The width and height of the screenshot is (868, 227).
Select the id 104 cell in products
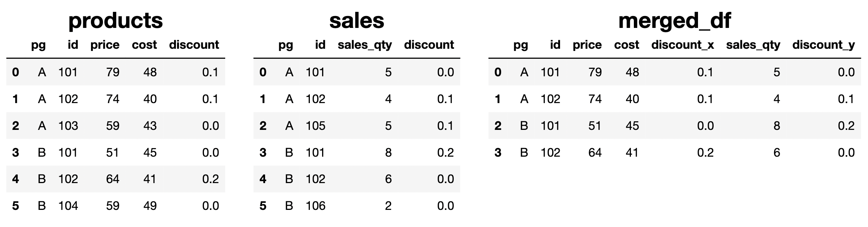68,206
